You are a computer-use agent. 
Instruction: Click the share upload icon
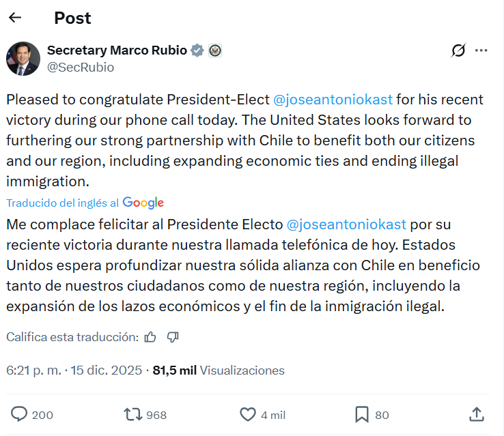pos(477,414)
